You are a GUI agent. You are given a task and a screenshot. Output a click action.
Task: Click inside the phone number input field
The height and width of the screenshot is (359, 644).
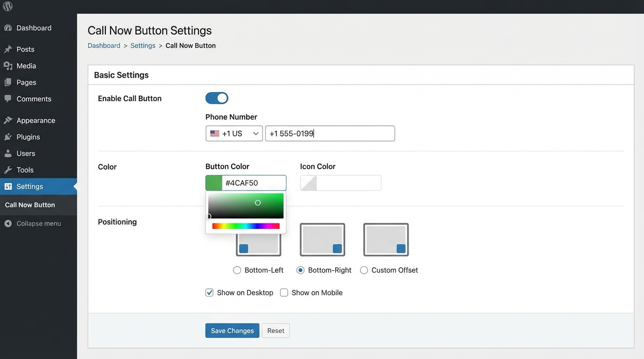click(x=329, y=133)
